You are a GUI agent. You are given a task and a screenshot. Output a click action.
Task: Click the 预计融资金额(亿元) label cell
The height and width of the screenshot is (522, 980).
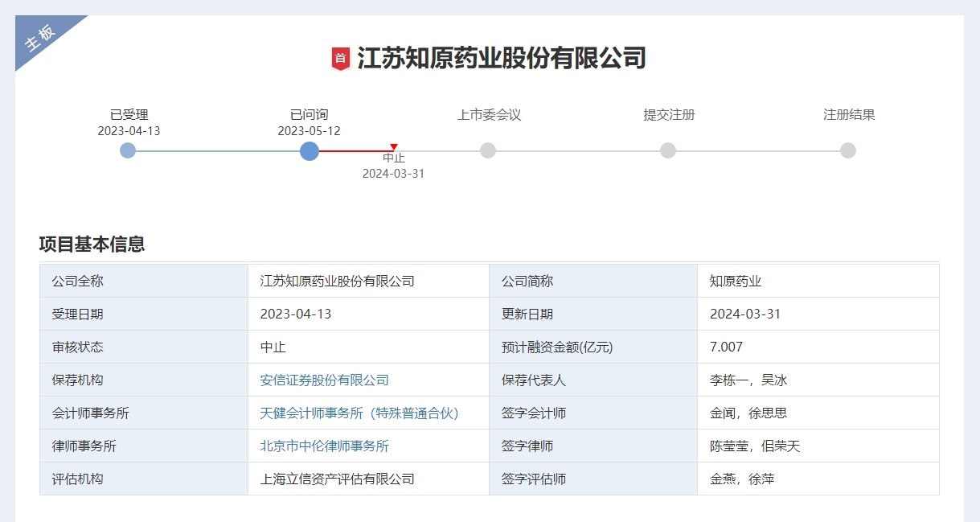593,347
